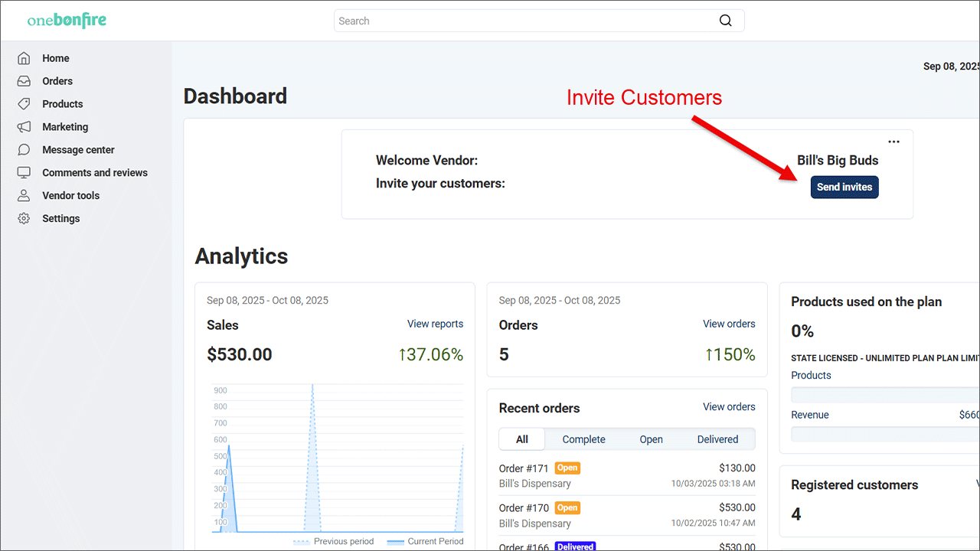This screenshot has height=551, width=980.
Task: Click the search magnifier icon
Action: pyautogui.click(x=725, y=21)
